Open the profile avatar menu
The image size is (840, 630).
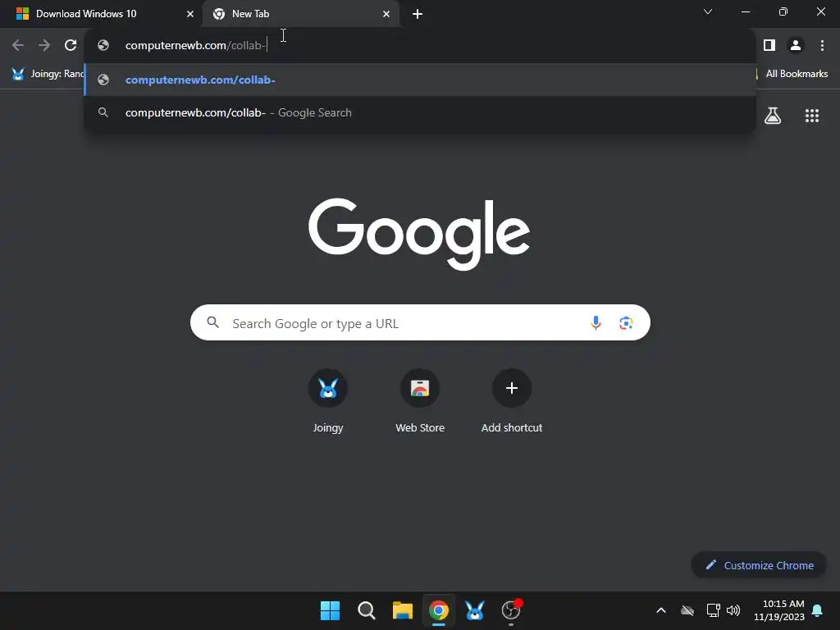click(796, 45)
